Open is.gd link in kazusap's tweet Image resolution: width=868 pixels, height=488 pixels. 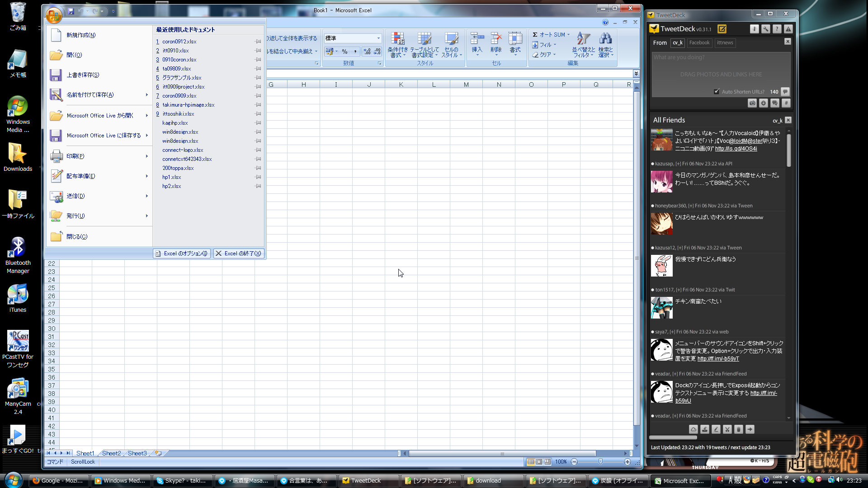click(736, 149)
